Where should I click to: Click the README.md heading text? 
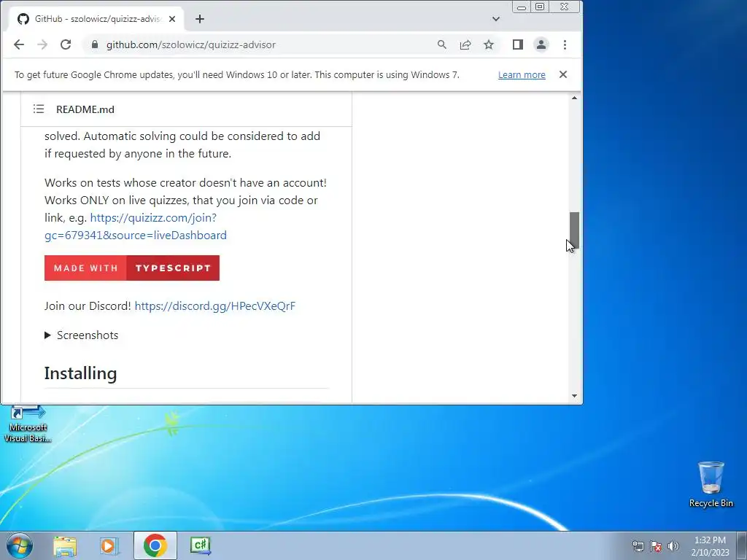[x=85, y=109]
